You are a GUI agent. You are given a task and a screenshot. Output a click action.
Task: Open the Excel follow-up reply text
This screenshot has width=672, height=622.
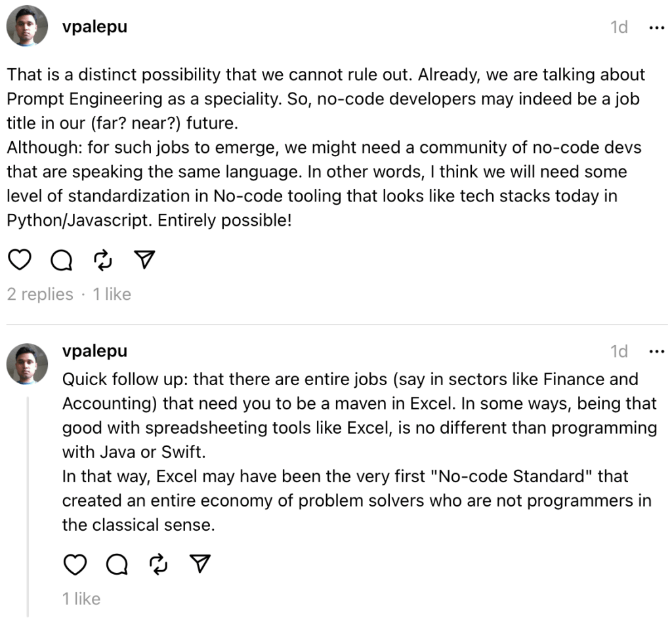pos(354,452)
